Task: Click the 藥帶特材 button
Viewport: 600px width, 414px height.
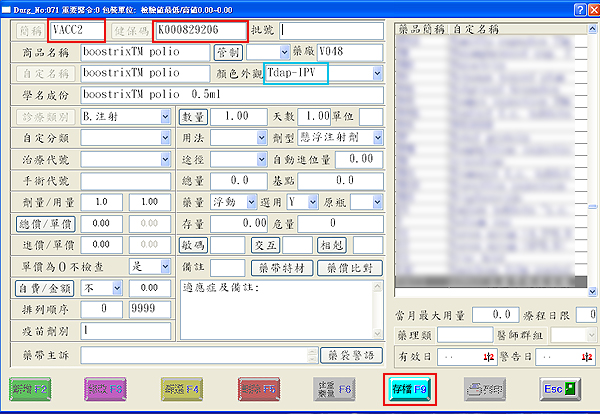Action: coord(279,267)
